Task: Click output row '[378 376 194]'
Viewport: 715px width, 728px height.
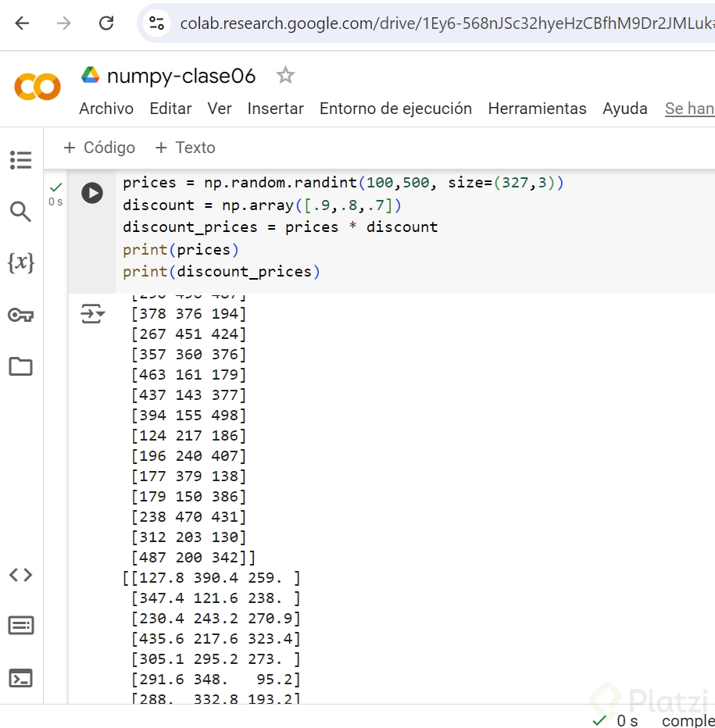Action: (x=188, y=314)
